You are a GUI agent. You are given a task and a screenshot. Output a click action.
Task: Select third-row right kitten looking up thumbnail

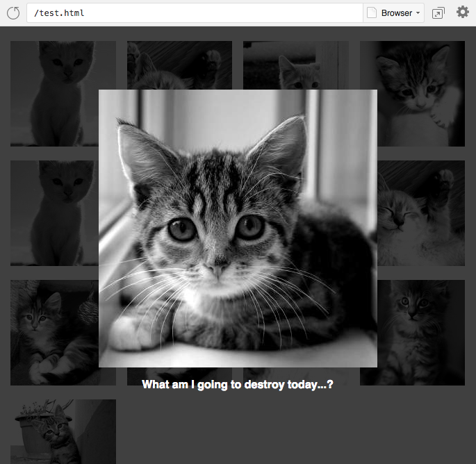(x=421, y=333)
